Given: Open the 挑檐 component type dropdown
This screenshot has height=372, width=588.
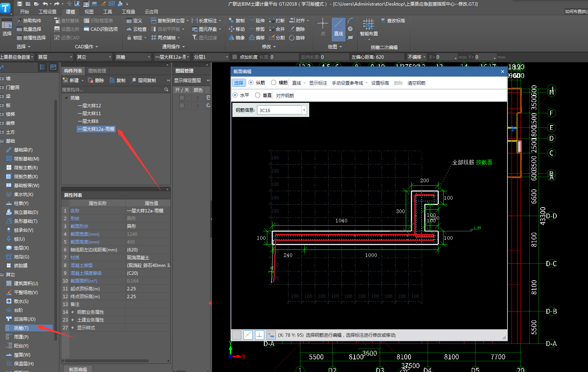Looking at the screenshot, I should coord(133,57).
